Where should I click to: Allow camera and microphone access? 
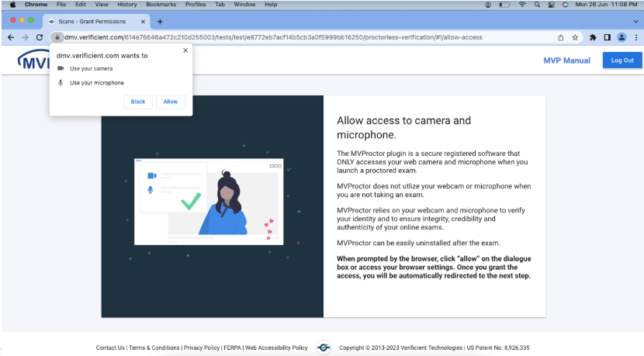(171, 102)
